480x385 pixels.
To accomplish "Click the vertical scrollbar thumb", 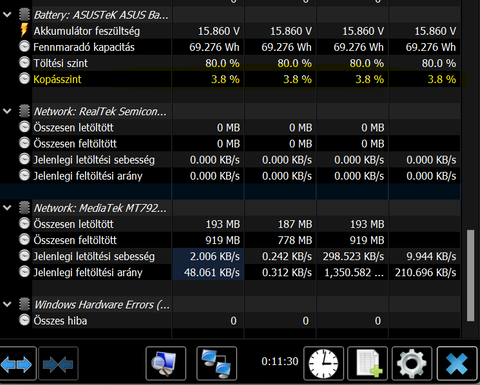I will point(470,275).
